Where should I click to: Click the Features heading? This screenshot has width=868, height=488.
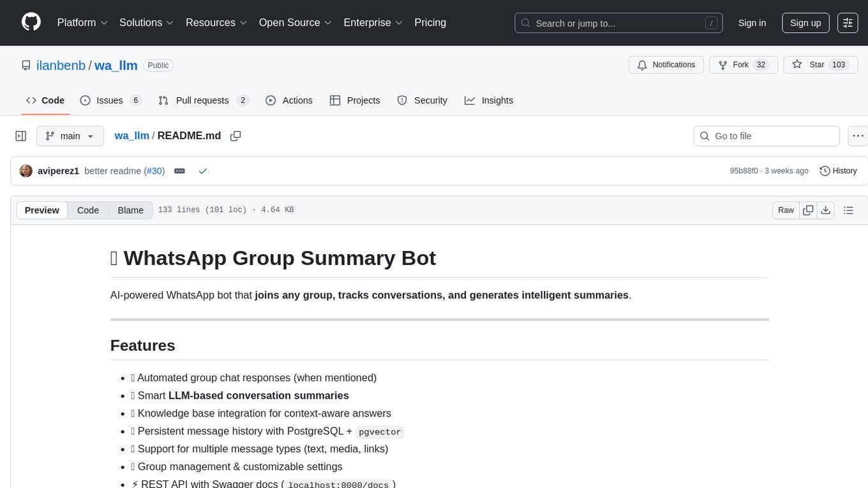(x=142, y=346)
